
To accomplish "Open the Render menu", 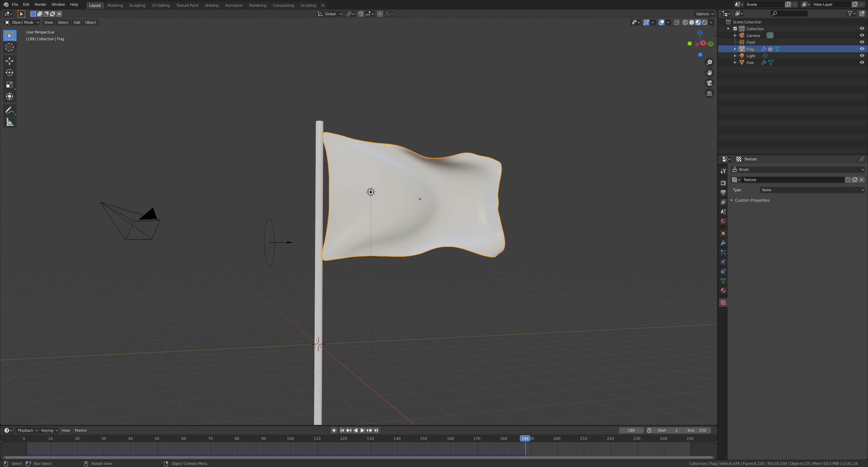I will click(x=40, y=4).
